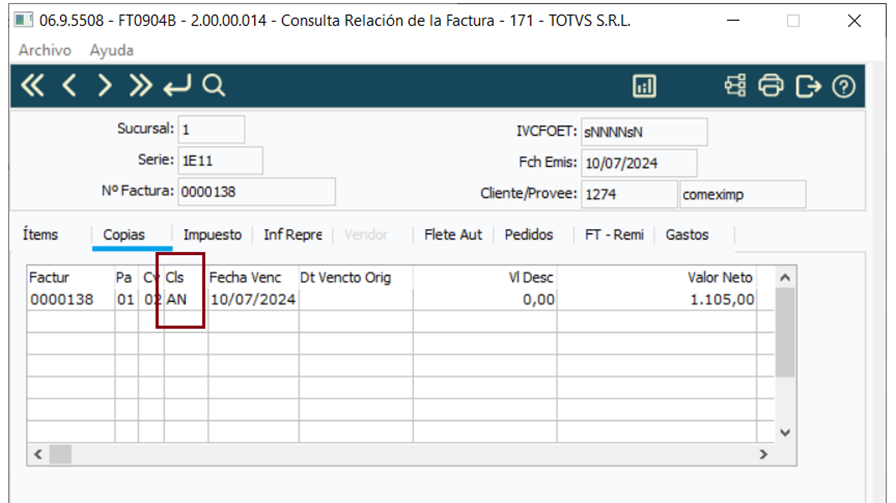Click the application icon in title bar
896x503 pixels.
pyautogui.click(x=23, y=21)
